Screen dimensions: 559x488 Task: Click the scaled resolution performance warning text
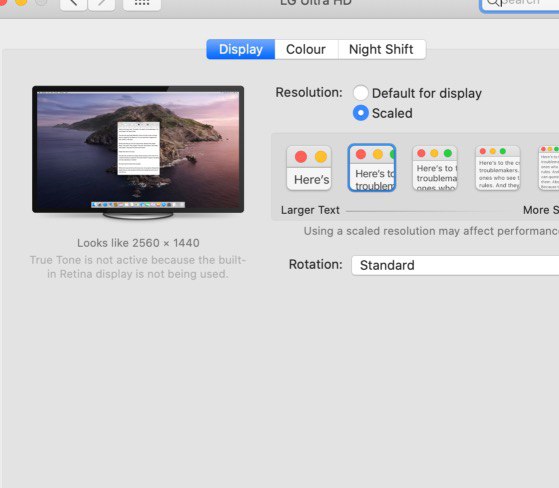[x=431, y=231]
